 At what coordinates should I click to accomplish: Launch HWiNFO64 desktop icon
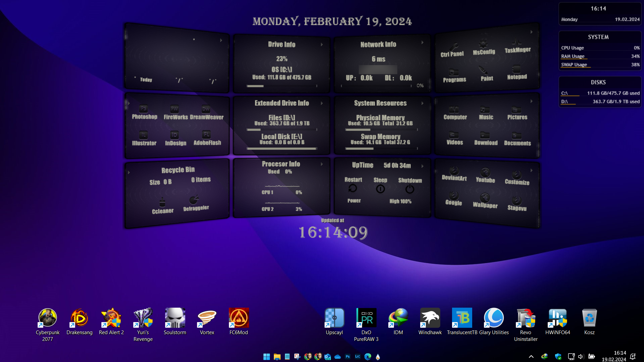pyautogui.click(x=557, y=319)
